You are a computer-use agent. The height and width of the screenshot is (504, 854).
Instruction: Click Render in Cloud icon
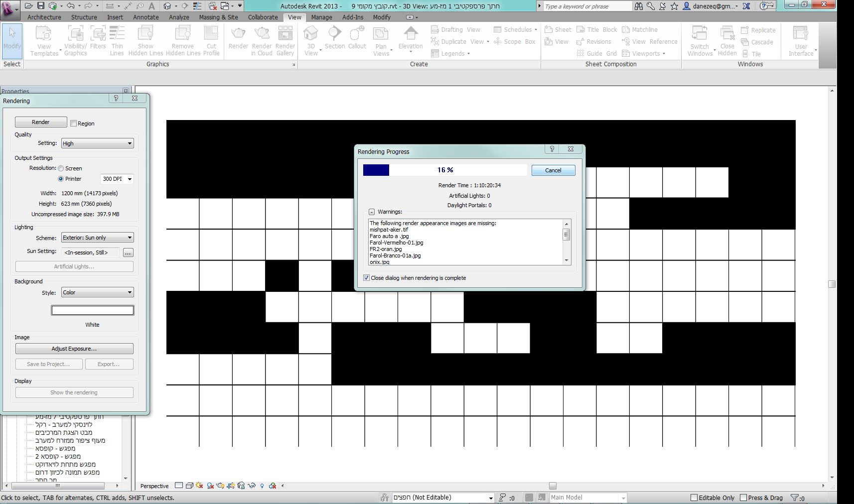point(262,40)
